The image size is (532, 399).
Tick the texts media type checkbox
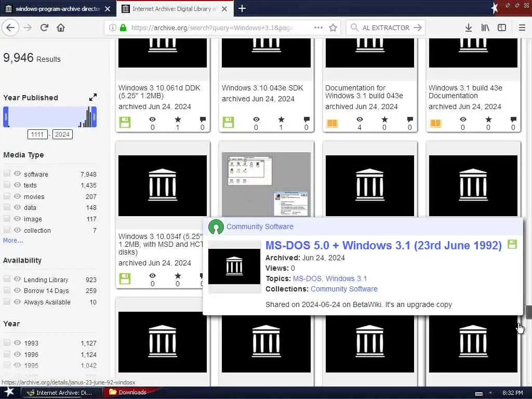[7, 184]
